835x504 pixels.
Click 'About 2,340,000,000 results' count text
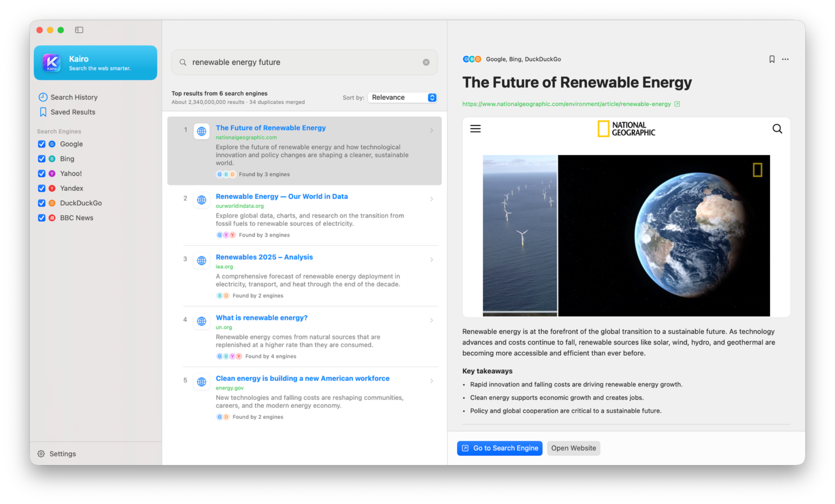[208, 102]
